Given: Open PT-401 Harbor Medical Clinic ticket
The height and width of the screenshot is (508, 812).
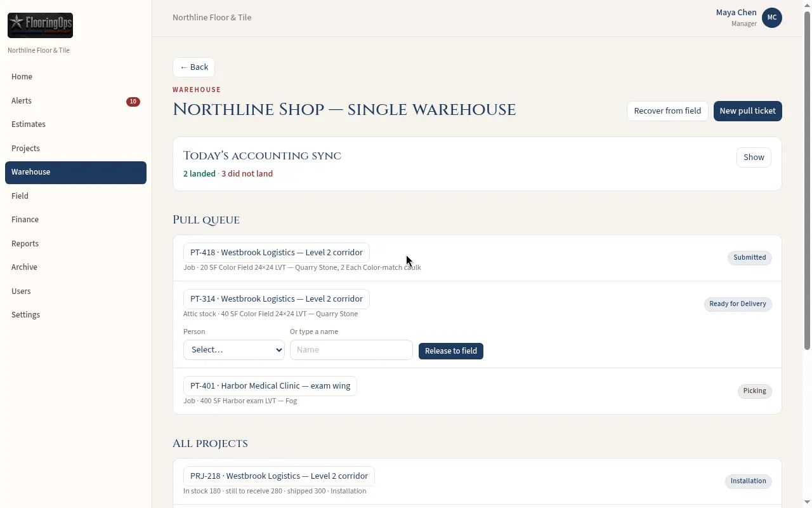Looking at the screenshot, I should 270,386.
